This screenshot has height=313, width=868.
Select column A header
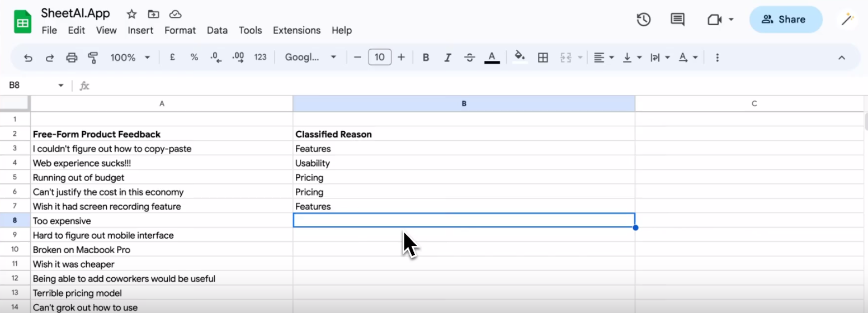click(162, 103)
